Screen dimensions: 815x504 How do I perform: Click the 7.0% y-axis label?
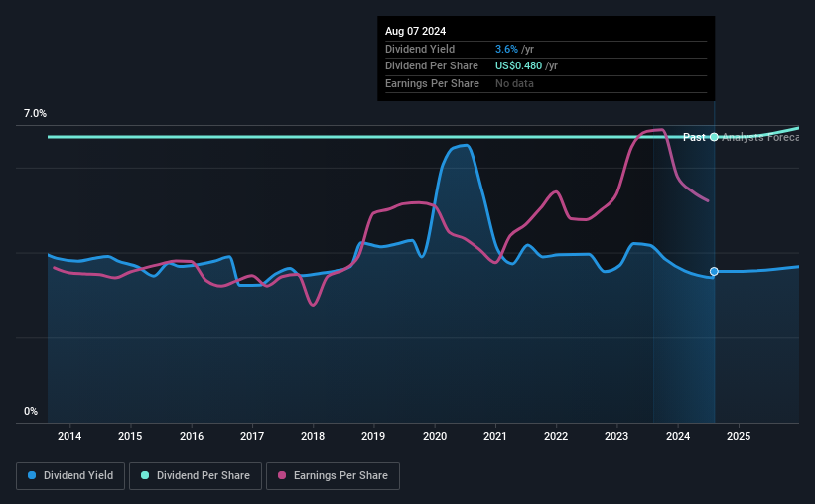pyautogui.click(x=36, y=114)
